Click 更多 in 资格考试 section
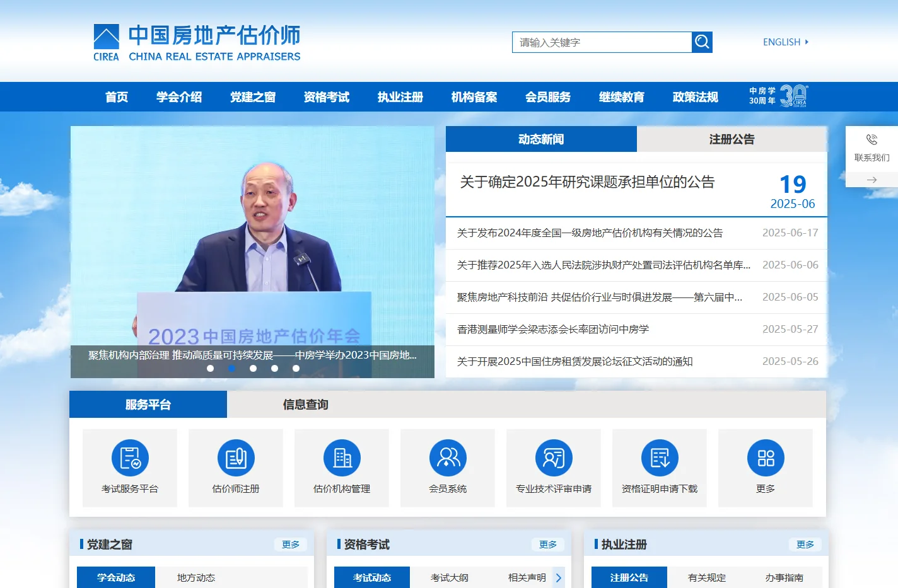This screenshot has height=588, width=898. [x=548, y=545]
